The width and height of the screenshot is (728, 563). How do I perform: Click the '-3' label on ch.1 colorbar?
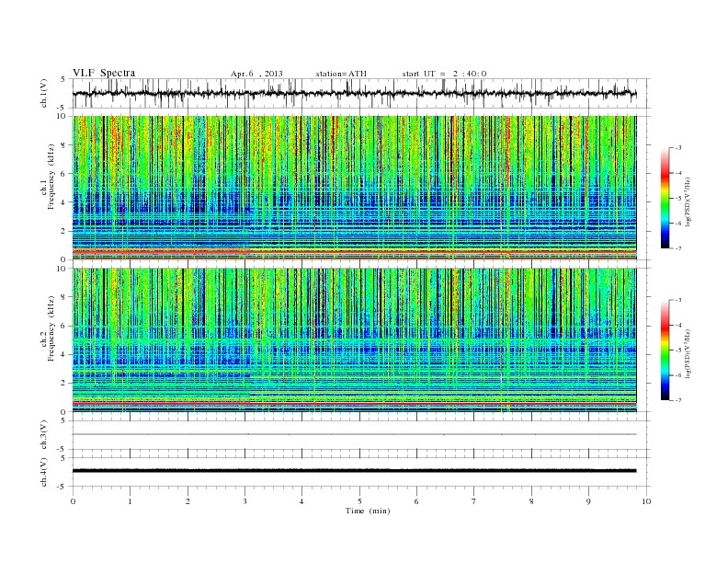click(677, 148)
